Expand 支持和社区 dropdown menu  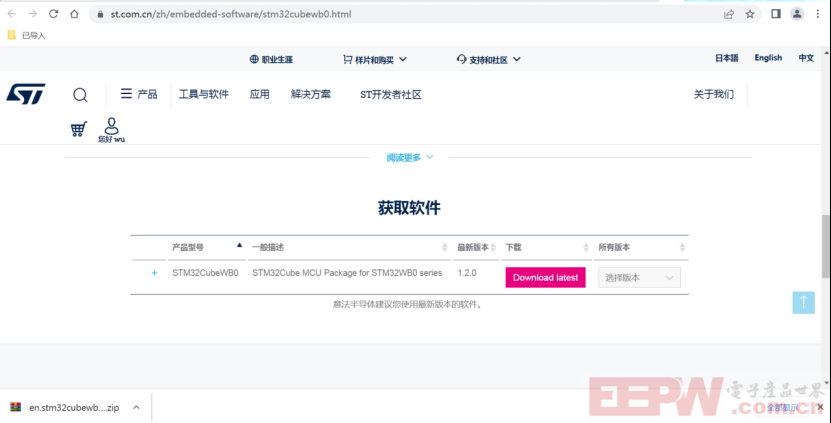click(x=489, y=59)
